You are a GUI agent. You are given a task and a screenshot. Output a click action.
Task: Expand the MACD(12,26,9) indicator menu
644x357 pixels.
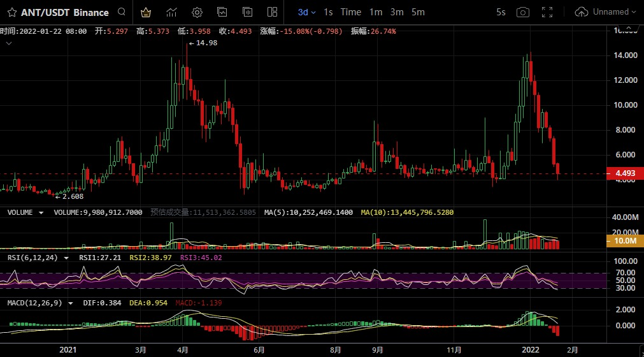pyautogui.click(x=70, y=303)
